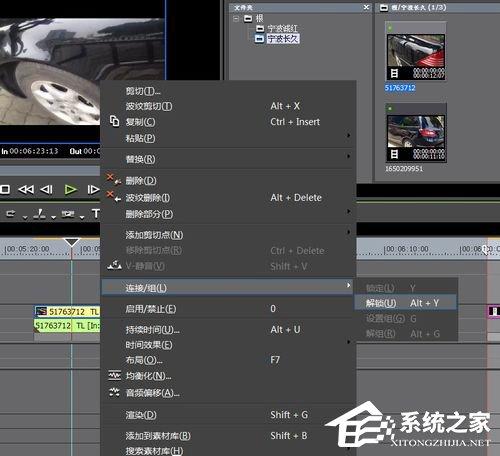Click the Stop playback button
This screenshot has width=500, height=456.
coord(5,190)
